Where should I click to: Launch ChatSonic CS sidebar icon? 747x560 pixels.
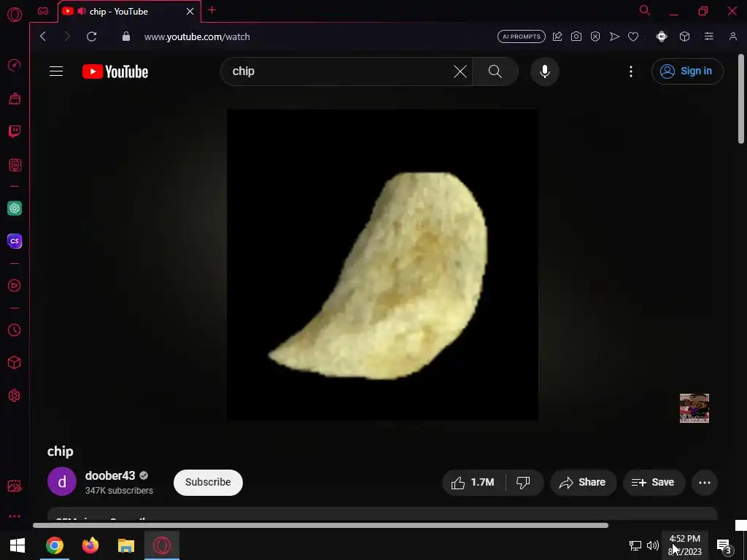(x=15, y=241)
